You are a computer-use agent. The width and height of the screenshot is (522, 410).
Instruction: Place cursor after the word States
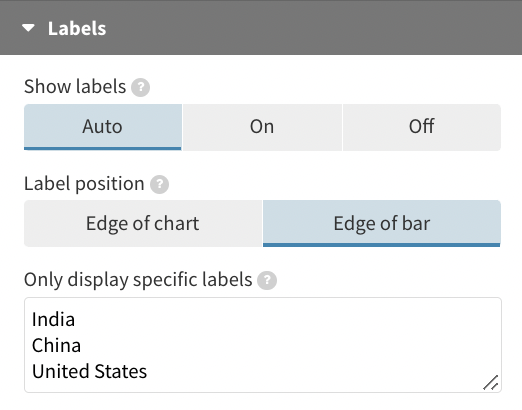point(148,371)
